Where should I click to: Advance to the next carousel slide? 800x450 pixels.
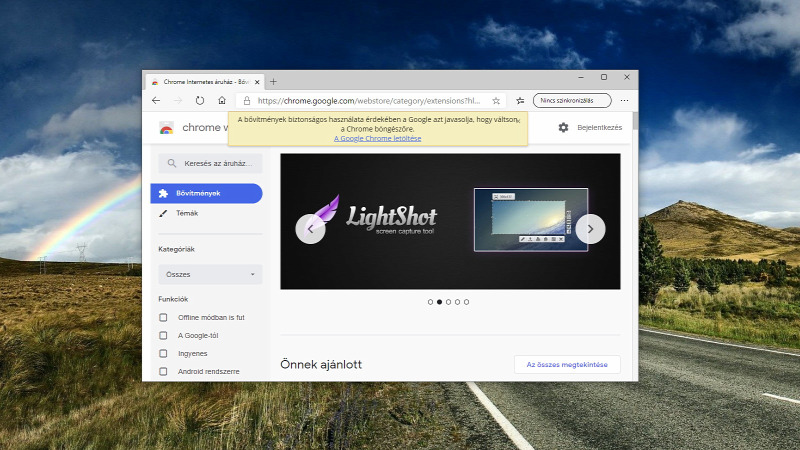(x=590, y=229)
